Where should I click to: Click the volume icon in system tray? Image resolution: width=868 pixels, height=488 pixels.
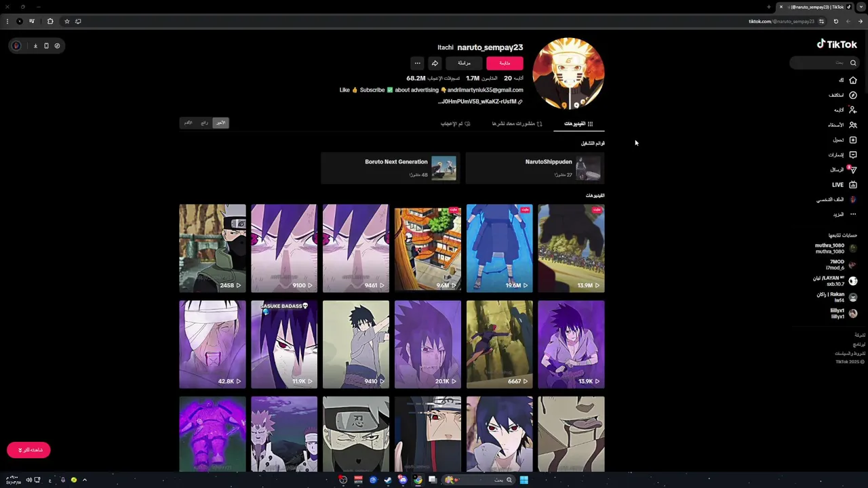click(x=28, y=480)
